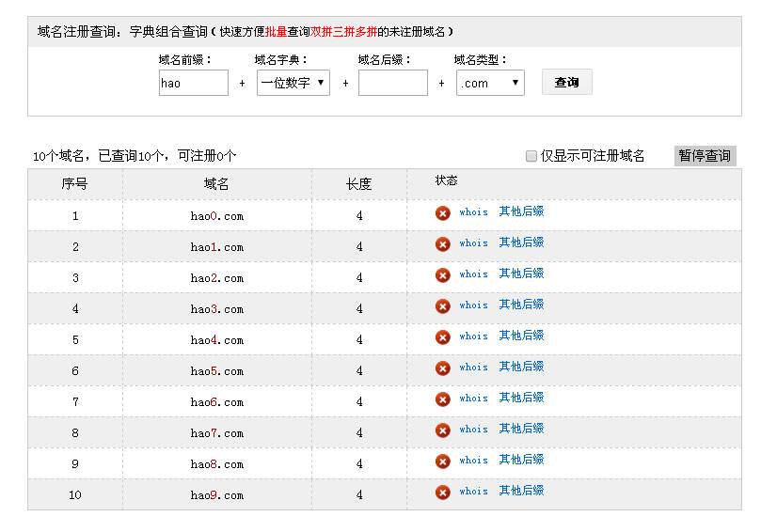
Task: Click the red unavailable icon for hao2.com
Action: click(443, 275)
